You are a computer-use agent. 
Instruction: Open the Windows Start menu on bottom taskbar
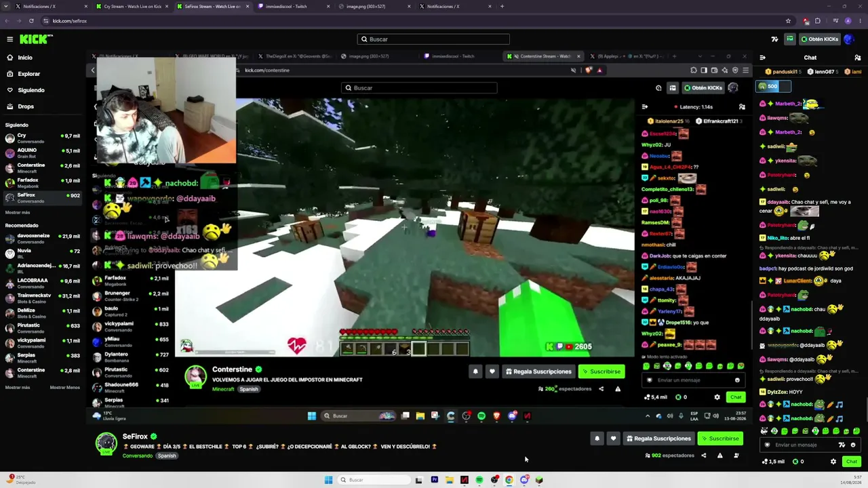pyautogui.click(x=328, y=480)
